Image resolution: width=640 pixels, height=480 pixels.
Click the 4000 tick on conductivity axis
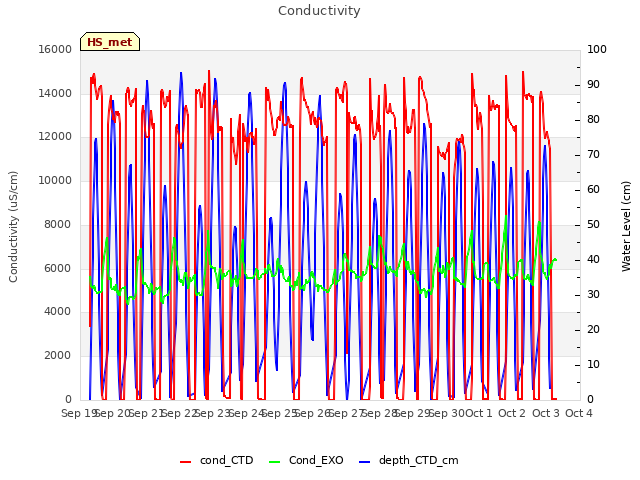point(58,311)
